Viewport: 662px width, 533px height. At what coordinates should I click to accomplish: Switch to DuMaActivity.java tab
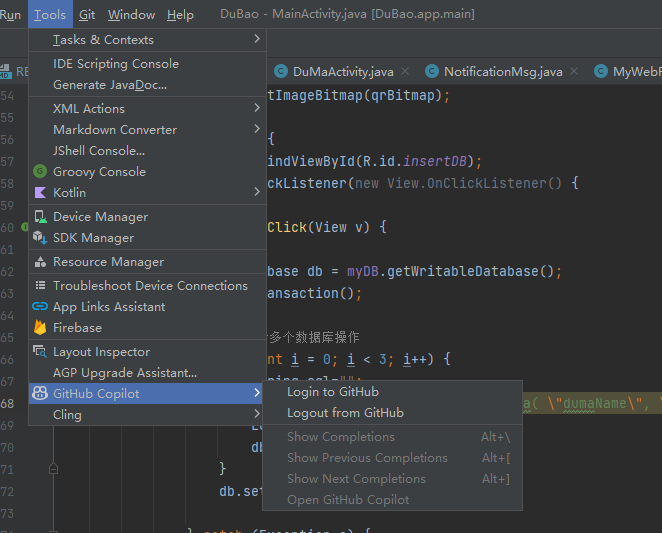(343, 72)
